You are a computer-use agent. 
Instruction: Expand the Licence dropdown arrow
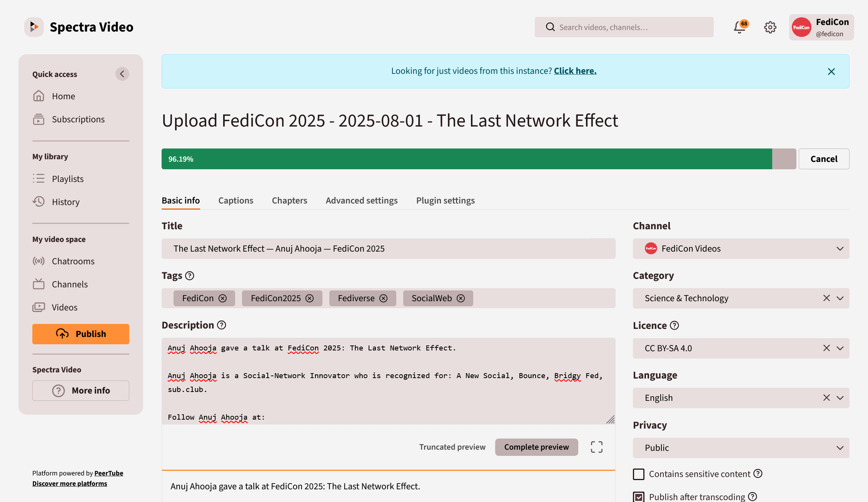point(840,348)
